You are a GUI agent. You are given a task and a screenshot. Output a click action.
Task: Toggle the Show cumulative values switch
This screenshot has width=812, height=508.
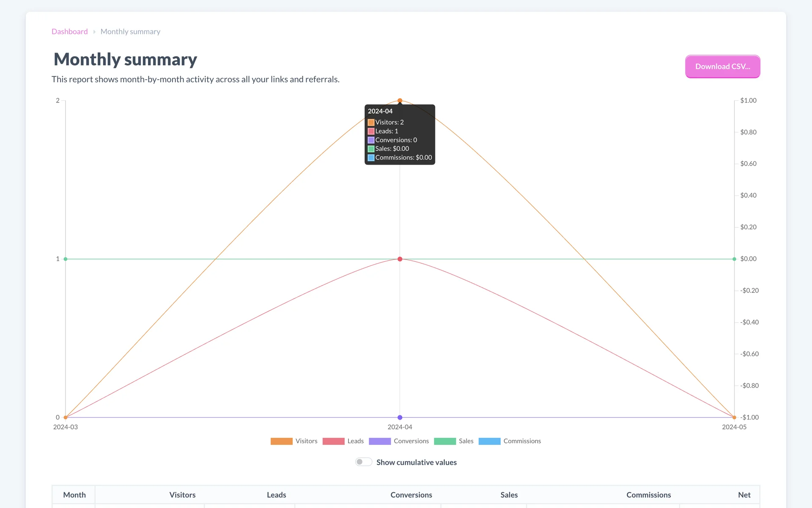click(363, 462)
